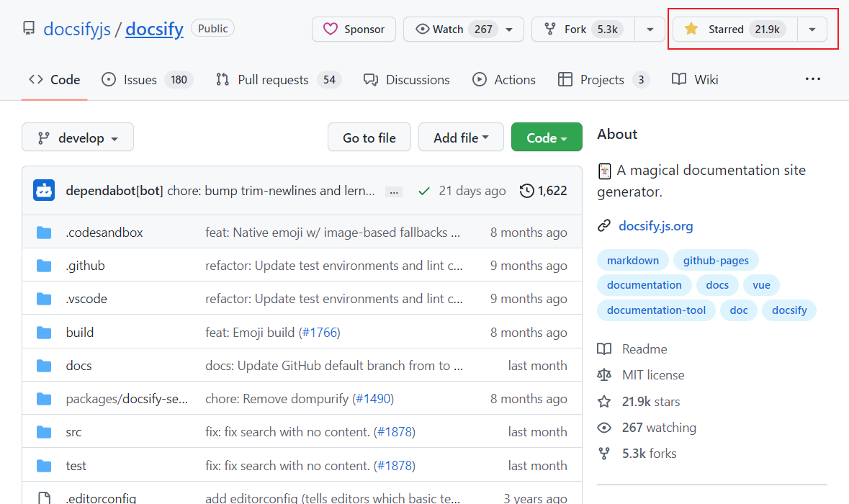Click the repository book icon beside docsifyjs
This screenshot has width=849, height=504.
pyautogui.click(x=29, y=28)
